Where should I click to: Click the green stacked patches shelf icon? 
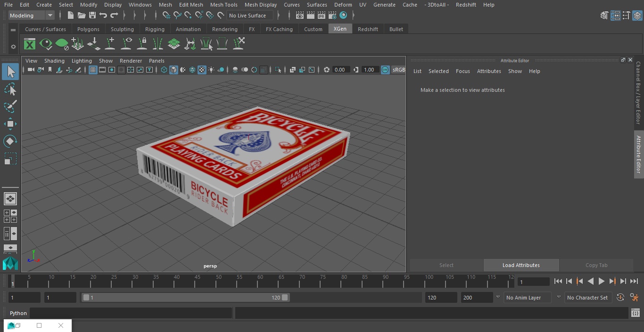pyautogui.click(x=174, y=44)
